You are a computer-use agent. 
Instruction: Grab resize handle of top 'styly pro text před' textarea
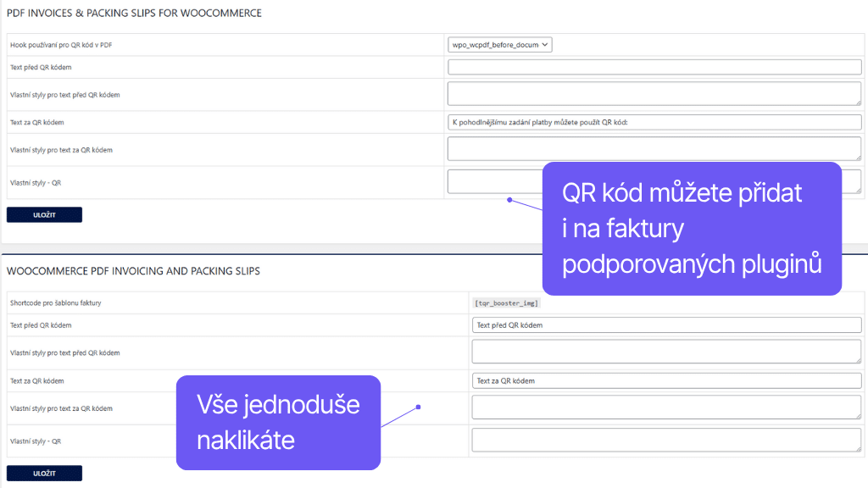click(858, 103)
